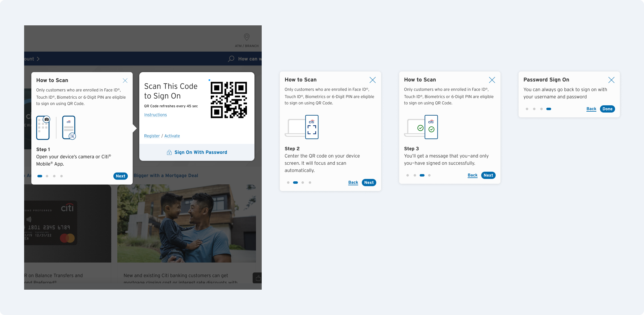Select second pagination dot in Step 1 popup

tap(47, 176)
